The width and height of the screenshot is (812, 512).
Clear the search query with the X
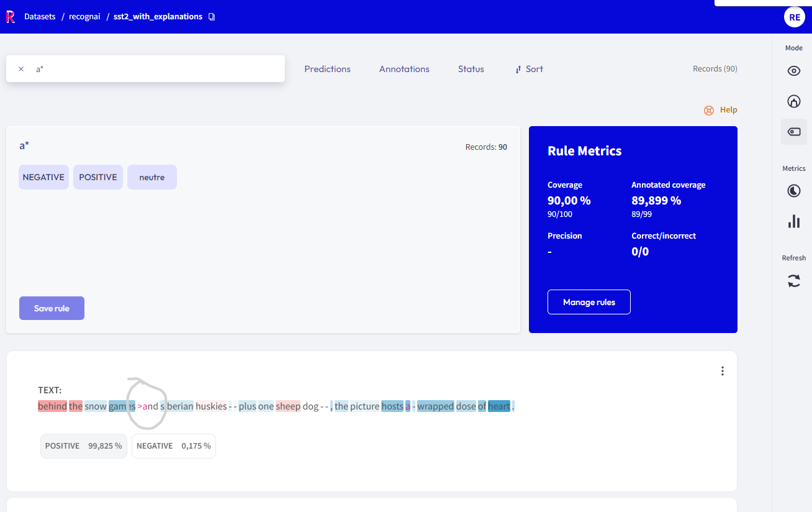20,68
